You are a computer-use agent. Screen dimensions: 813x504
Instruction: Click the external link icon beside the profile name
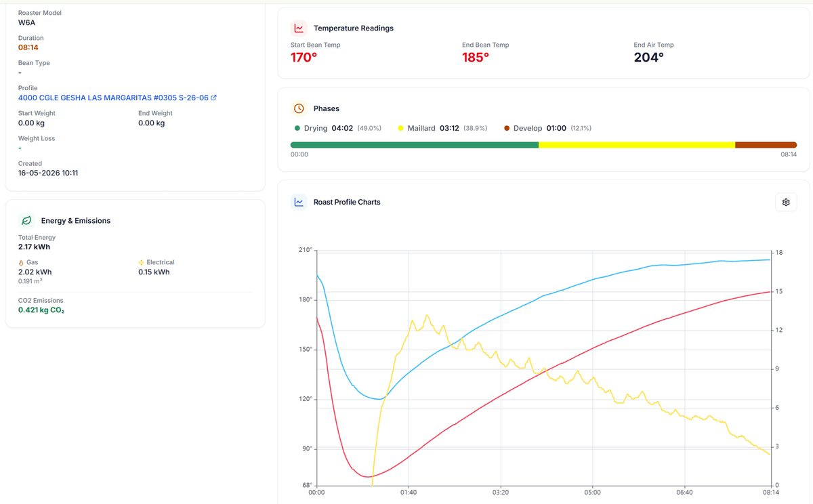tap(214, 98)
